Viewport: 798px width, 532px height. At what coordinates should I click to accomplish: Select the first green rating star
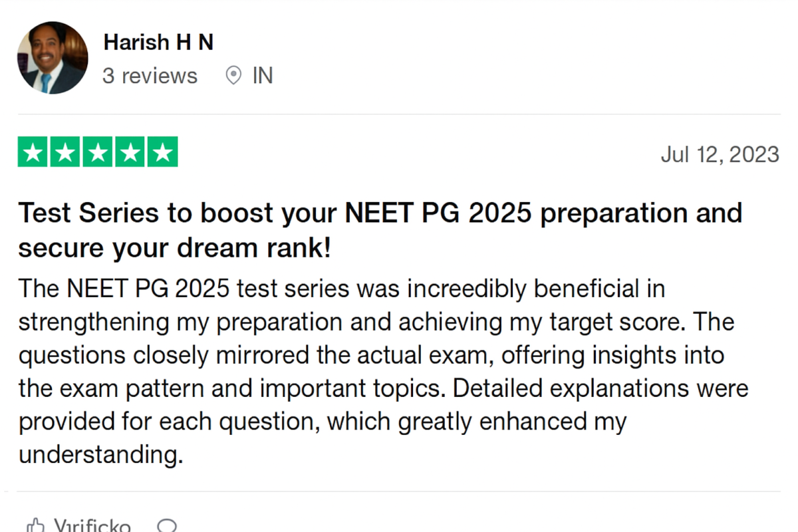click(x=34, y=152)
